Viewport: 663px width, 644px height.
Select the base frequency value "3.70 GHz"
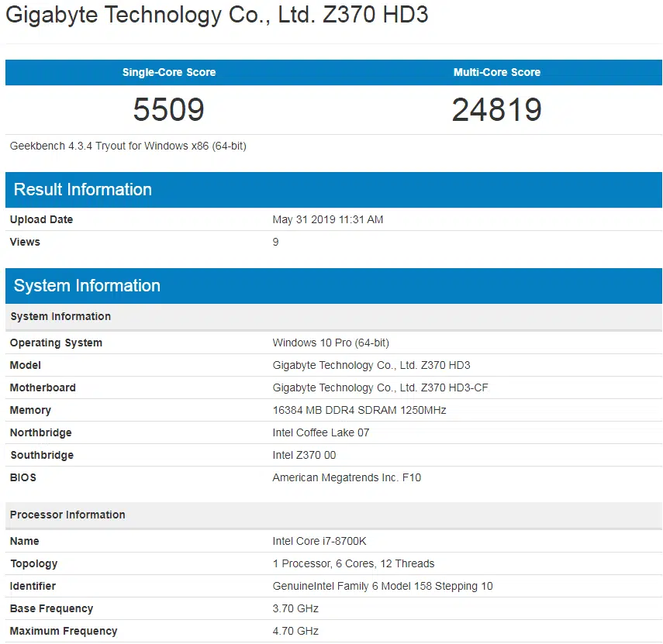295,608
